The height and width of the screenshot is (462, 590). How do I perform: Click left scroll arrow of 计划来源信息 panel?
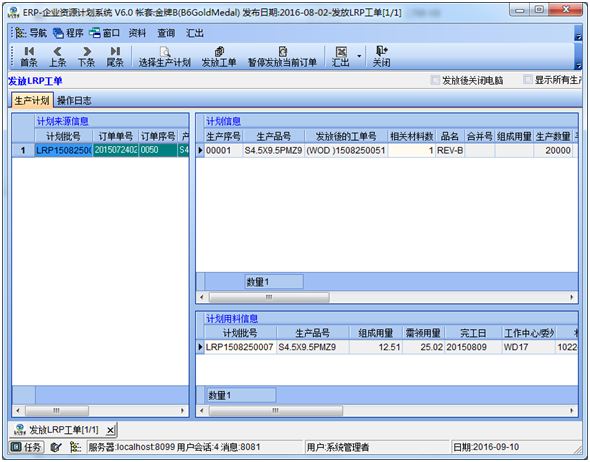tap(18, 410)
